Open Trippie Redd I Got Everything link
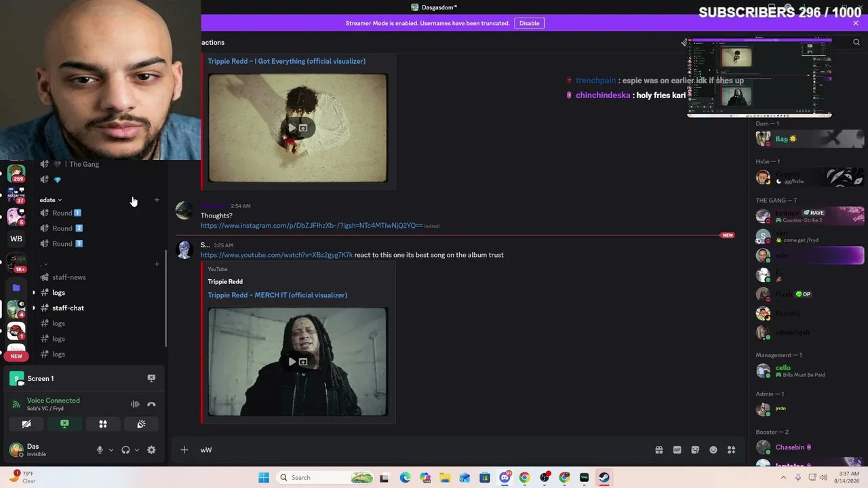The width and height of the screenshot is (868, 488). click(x=287, y=61)
